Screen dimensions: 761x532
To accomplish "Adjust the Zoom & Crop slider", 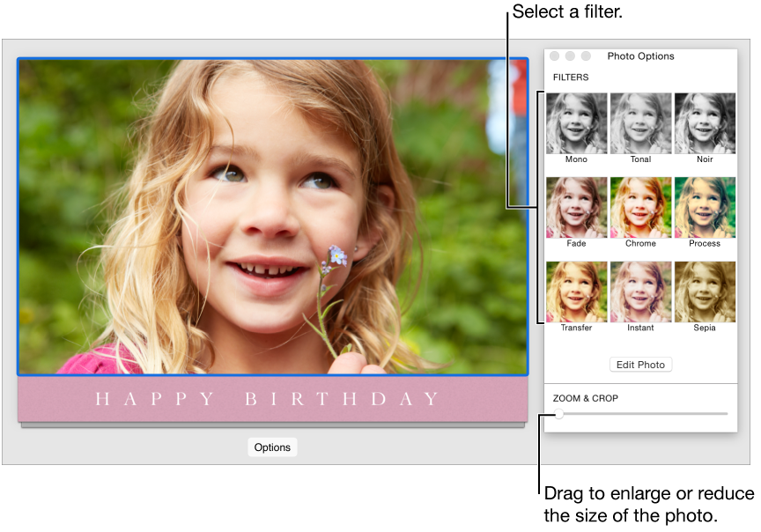I will click(558, 415).
